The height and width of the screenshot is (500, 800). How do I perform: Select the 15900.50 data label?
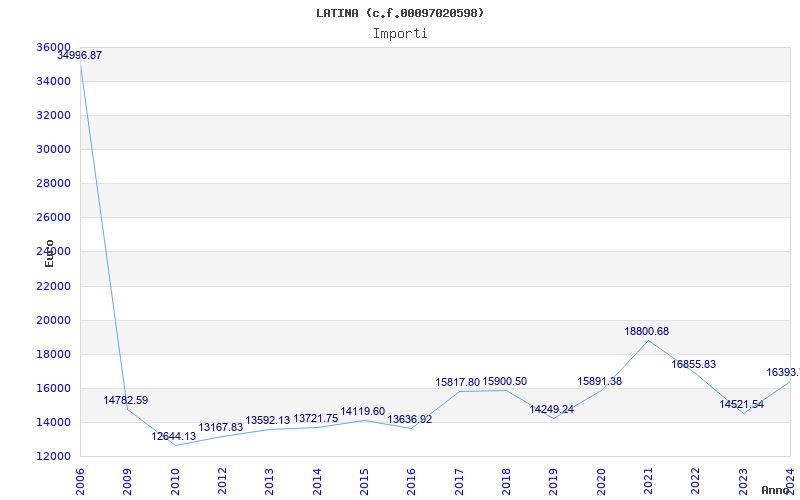coord(505,382)
